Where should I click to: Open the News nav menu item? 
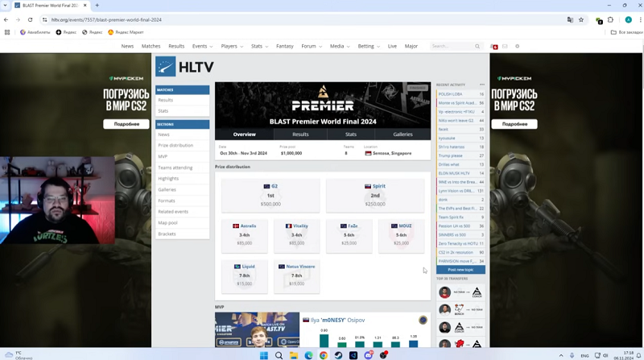click(127, 47)
